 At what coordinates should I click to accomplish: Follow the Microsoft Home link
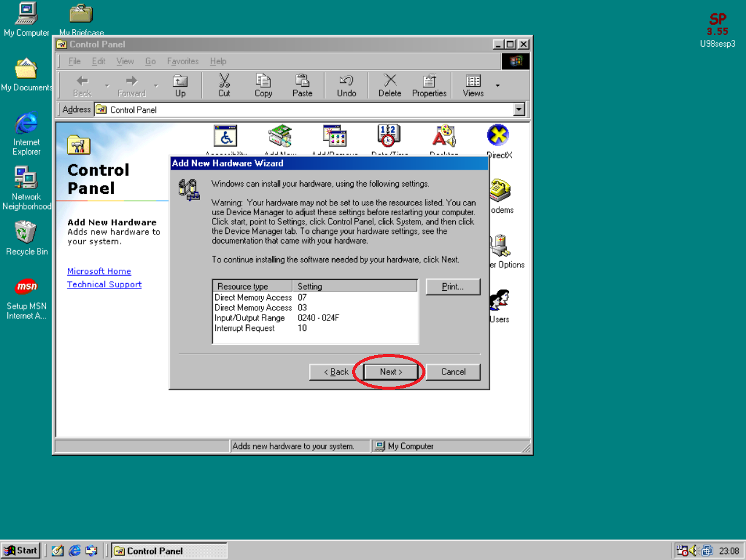point(99,272)
